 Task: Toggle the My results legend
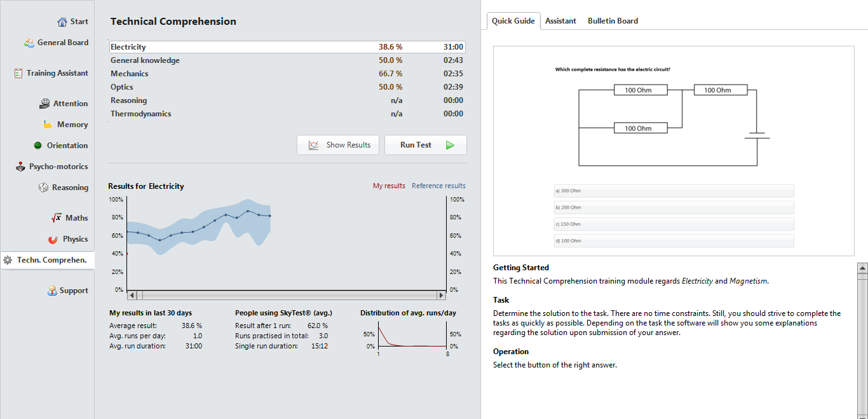(x=389, y=186)
